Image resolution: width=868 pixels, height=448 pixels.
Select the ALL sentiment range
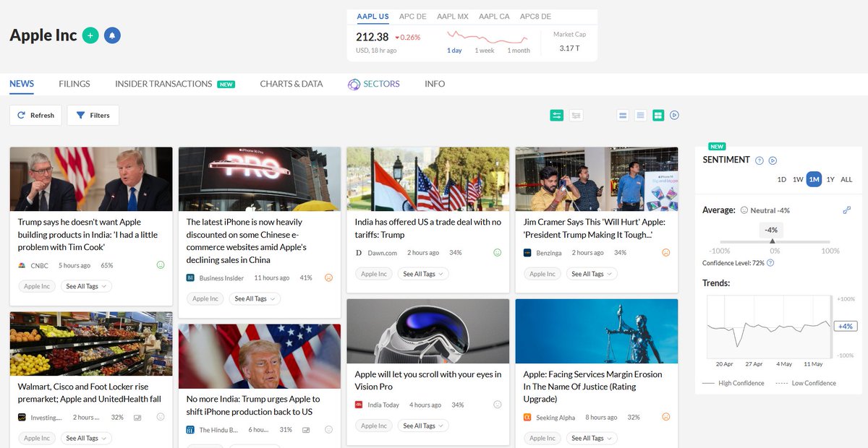point(846,179)
